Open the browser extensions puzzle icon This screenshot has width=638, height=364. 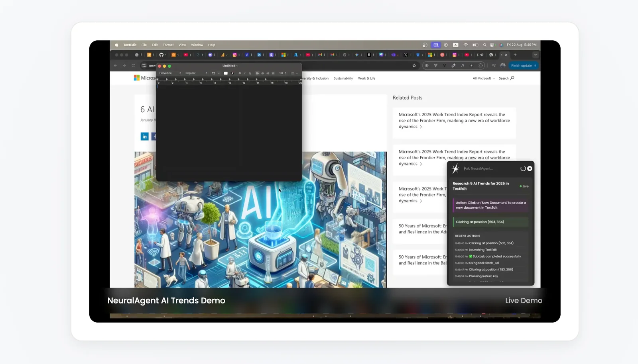point(480,66)
